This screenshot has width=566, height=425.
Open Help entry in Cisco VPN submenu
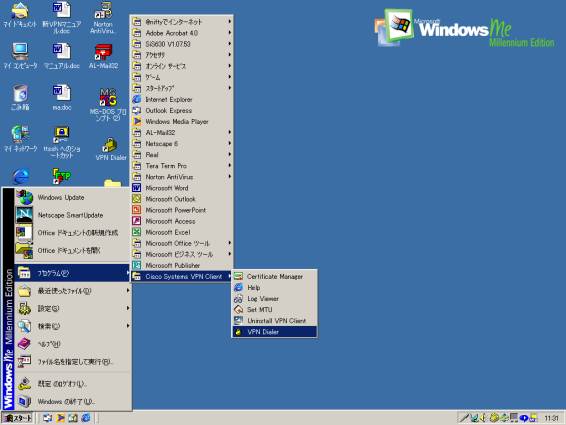(275, 288)
